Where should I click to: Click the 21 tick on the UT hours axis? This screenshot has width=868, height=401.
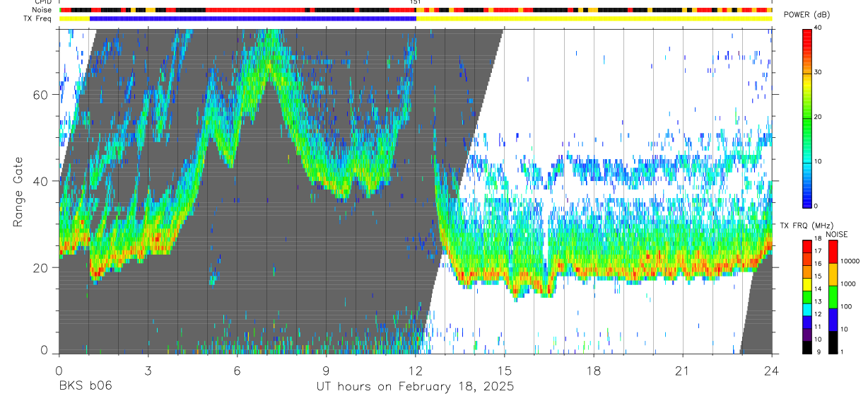(x=683, y=370)
